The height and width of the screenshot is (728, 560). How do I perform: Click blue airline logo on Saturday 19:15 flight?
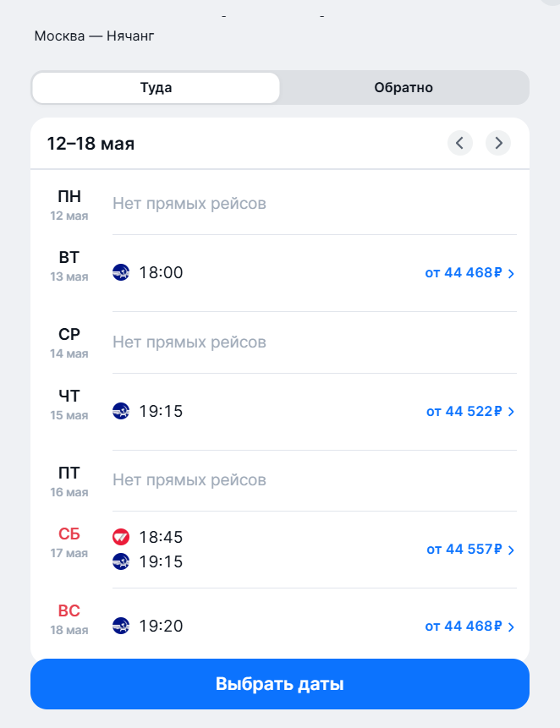click(121, 561)
